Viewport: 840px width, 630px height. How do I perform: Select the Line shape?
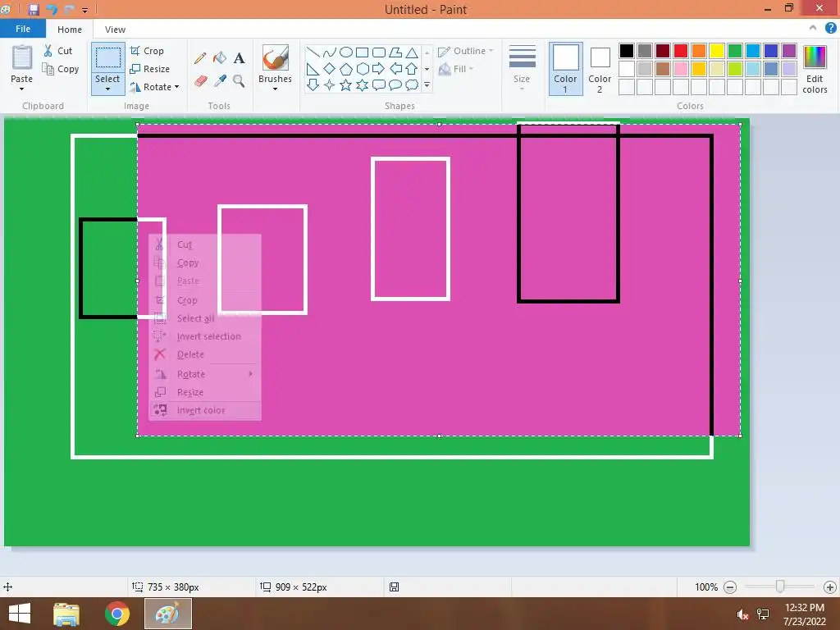[313, 52]
